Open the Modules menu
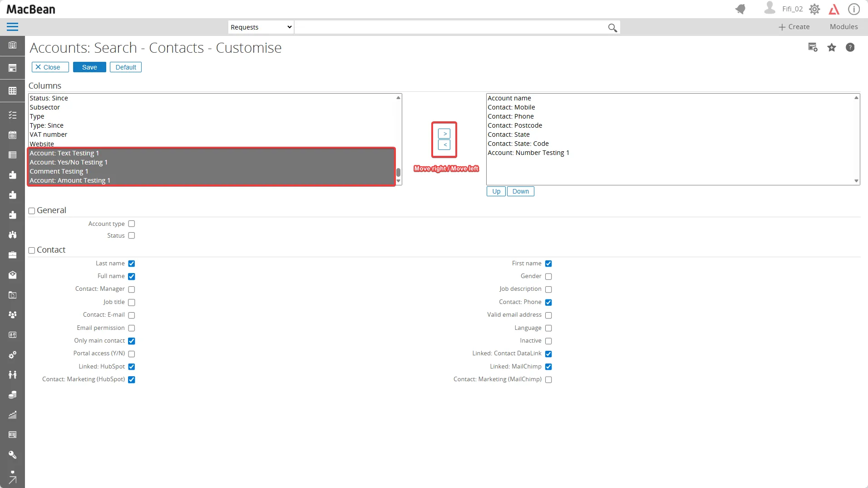The height and width of the screenshot is (488, 868). tap(843, 27)
